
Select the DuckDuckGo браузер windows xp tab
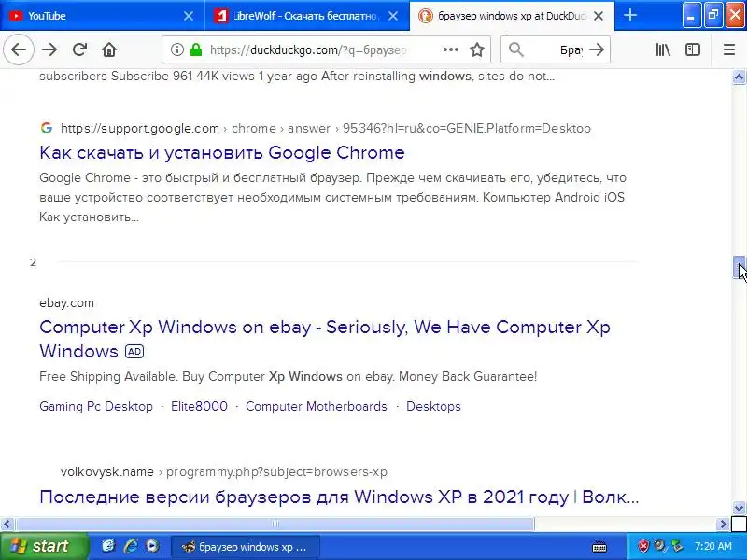pos(512,16)
